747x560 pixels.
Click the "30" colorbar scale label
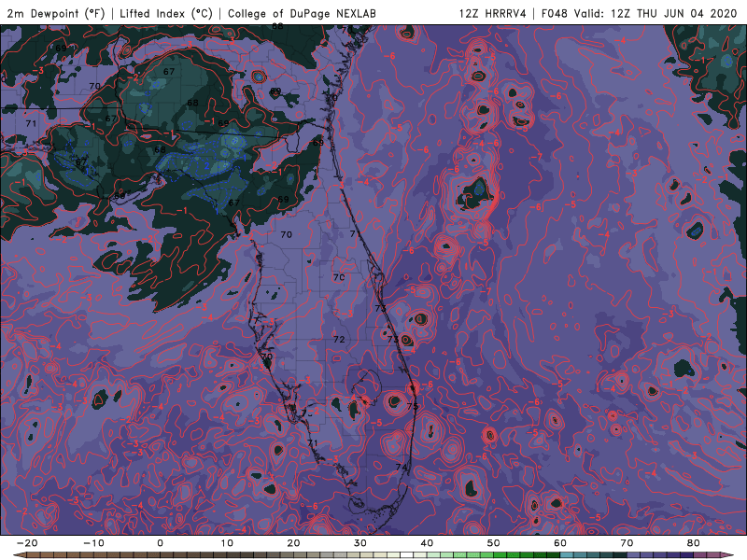pos(360,543)
